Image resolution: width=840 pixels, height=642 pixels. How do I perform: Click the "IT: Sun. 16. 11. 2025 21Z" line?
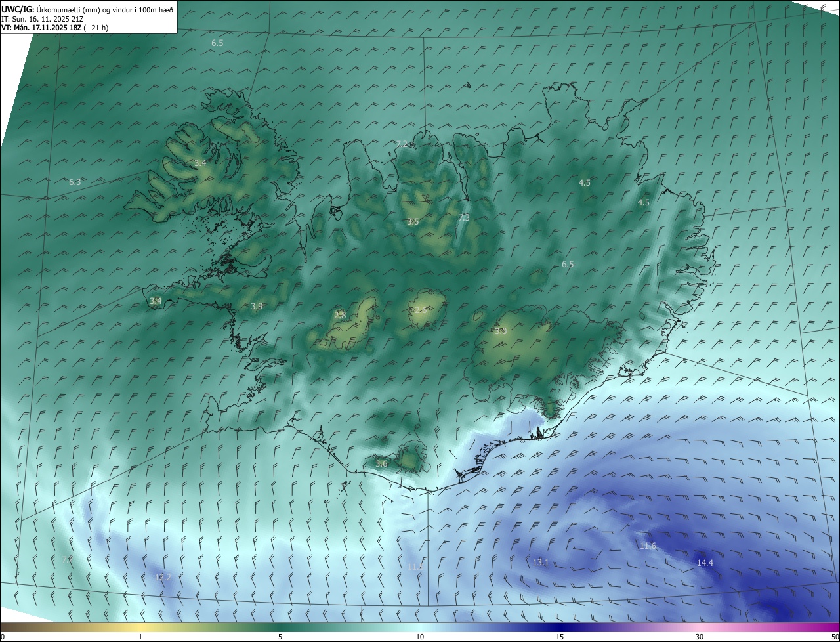point(42,19)
